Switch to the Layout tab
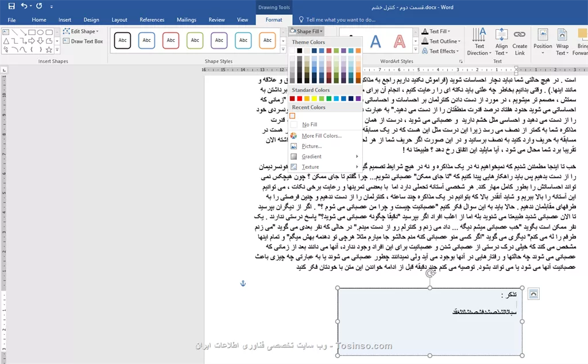 (119, 20)
